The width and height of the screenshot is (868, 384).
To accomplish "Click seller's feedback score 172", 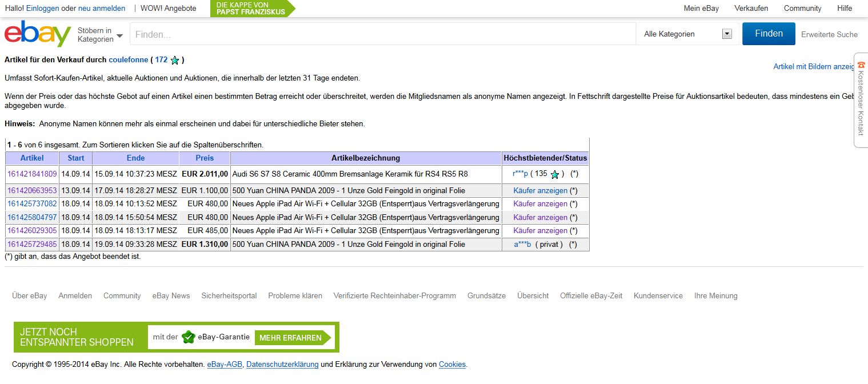I will 161,59.
